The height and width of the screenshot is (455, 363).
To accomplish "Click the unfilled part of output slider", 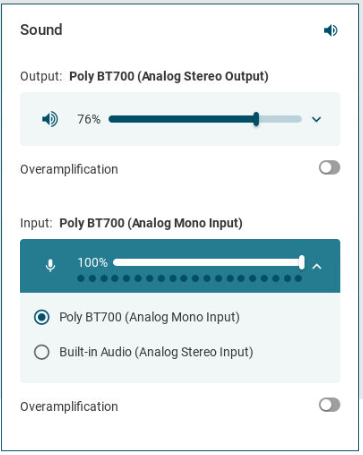I will tap(280, 119).
